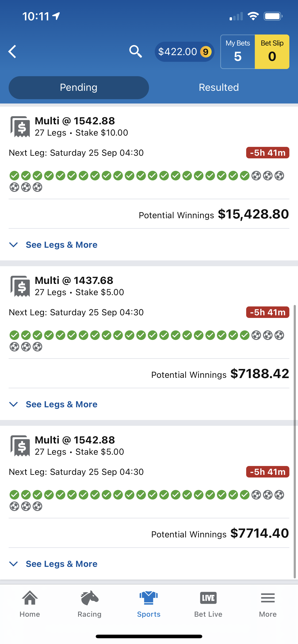The height and width of the screenshot is (644, 298).
Task: Click the vertical scrollbar on right edge
Action: (294, 441)
